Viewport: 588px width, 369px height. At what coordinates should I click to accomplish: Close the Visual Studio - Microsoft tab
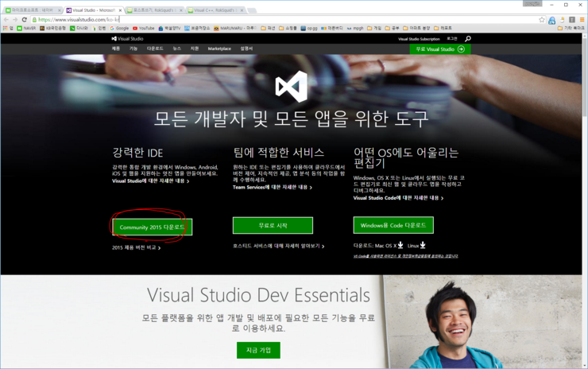click(x=120, y=10)
